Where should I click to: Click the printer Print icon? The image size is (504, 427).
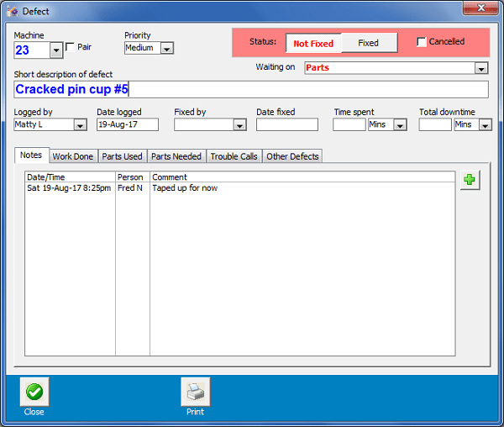click(196, 392)
